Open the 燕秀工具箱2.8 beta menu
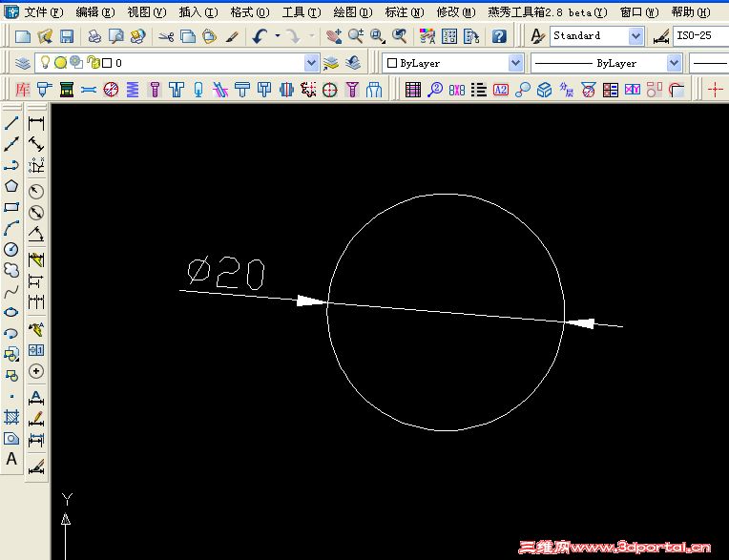The width and height of the screenshot is (729, 560). (x=547, y=12)
